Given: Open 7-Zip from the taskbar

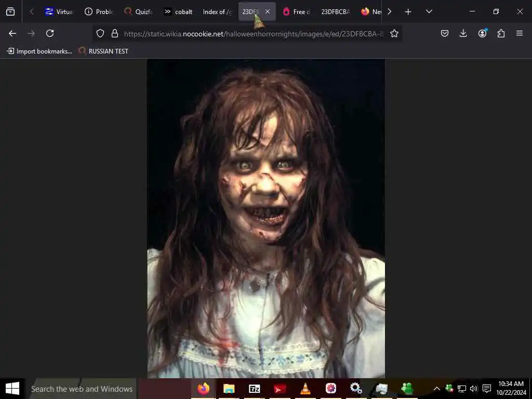Looking at the screenshot, I should 255,389.
